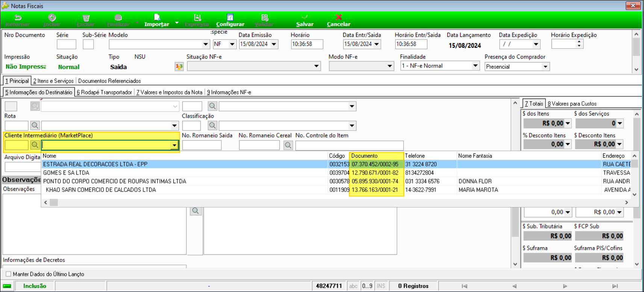Toggle Manter Dados do Último Lançto checkbox
Screen dimensions: 644x292
coord(8,274)
